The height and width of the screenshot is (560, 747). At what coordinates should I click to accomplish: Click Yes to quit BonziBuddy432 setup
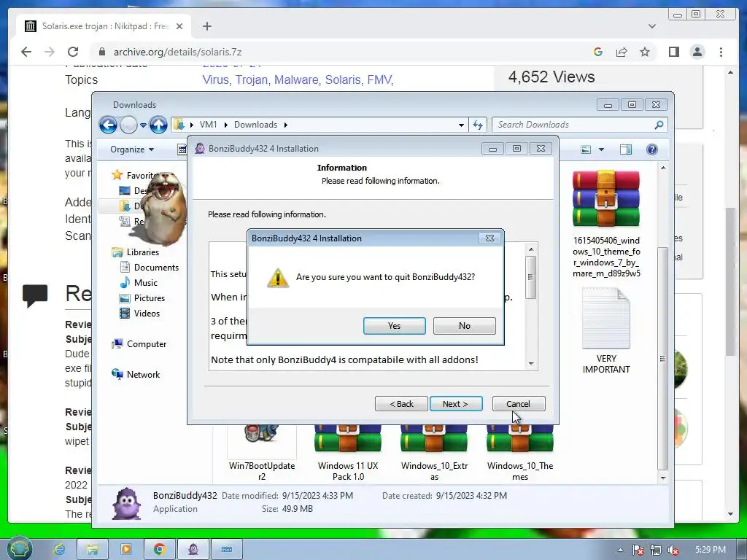coord(394,326)
